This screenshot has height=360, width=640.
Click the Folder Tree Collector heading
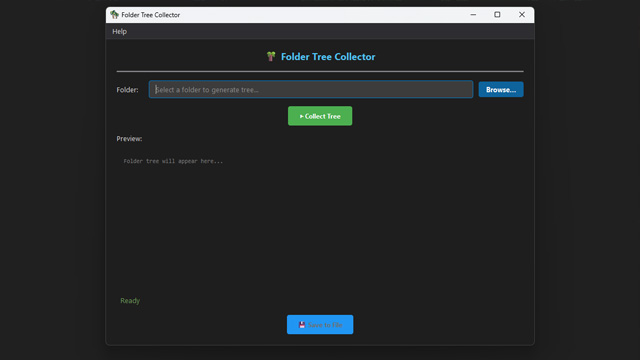pyautogui.click(x=328, y=57)
